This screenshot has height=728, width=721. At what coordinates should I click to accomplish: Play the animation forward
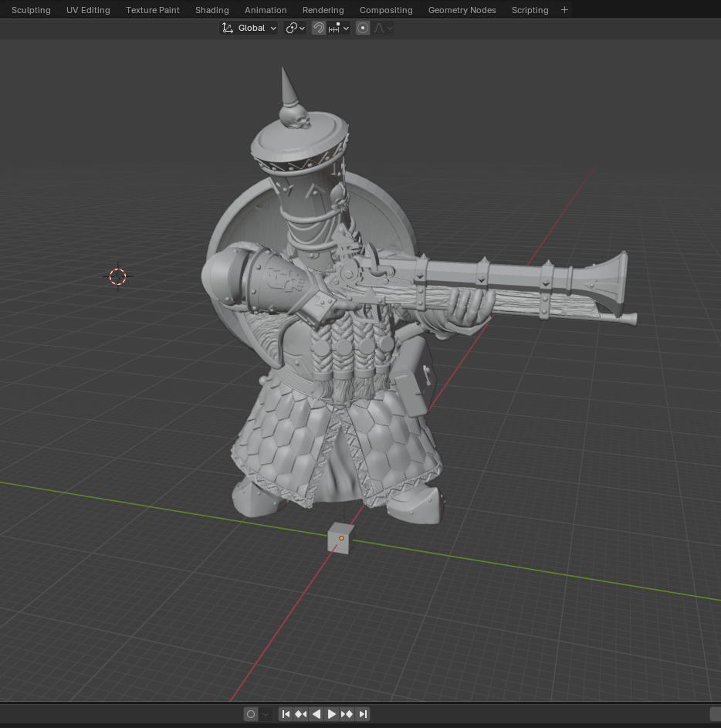331,714
